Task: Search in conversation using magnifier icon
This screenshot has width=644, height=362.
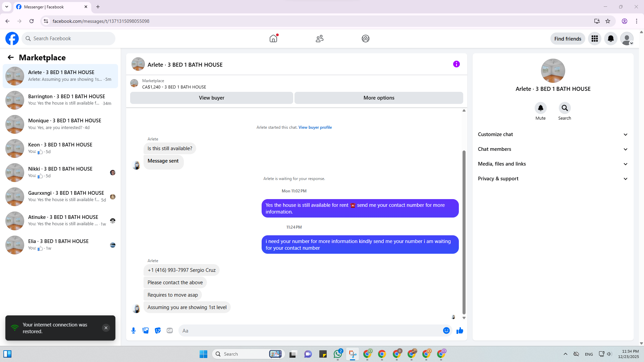Action: tap(565, 108)
